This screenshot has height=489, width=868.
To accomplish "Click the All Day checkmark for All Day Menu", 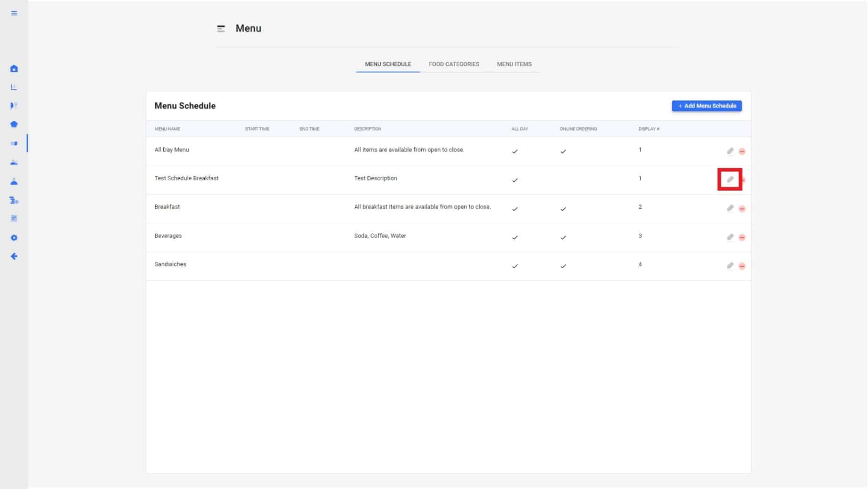I will [515, 152].
